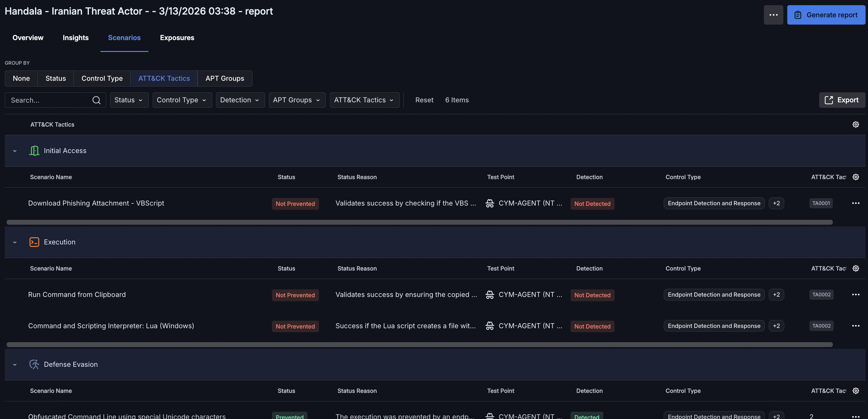Group scenarios by Status
868x419 pixels.
pos(56,78)
